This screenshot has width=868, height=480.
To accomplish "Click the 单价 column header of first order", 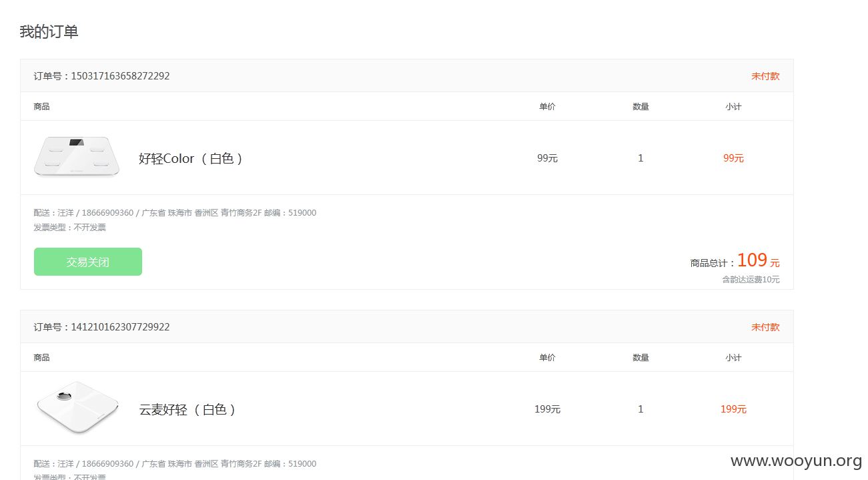I will pos(547,107).
